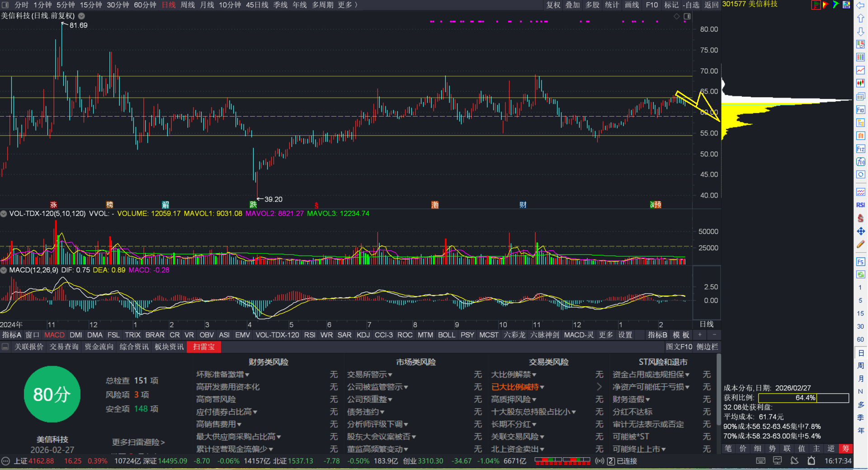
Task: Click the F10 company info sidebar icon
Action: [x=860, y=110]
